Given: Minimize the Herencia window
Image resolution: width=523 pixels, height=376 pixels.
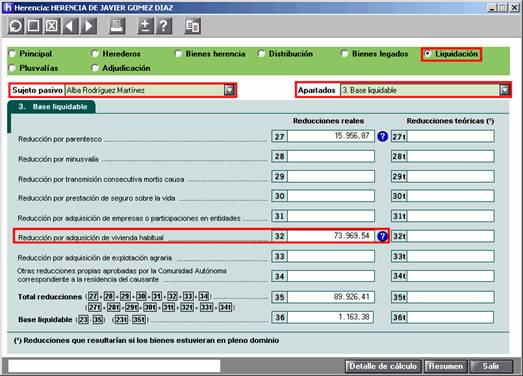Looking at the screenshot, I should pyautogui.click(x=493, y=7).
